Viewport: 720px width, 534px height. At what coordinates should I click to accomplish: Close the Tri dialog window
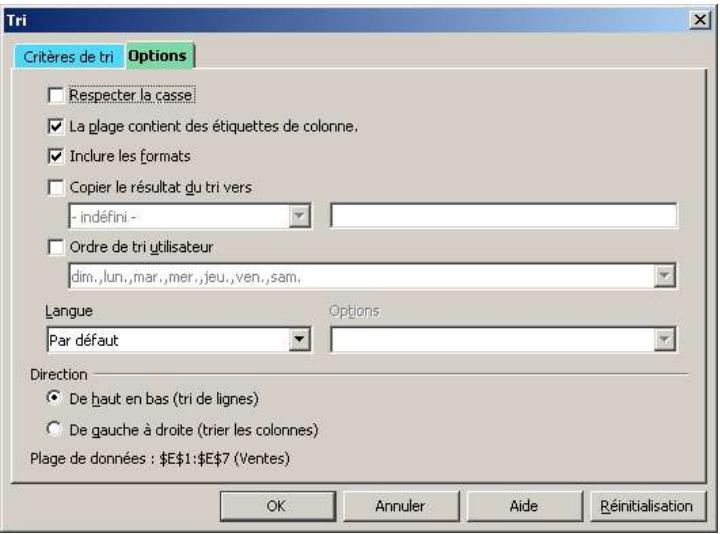point(700,20)
